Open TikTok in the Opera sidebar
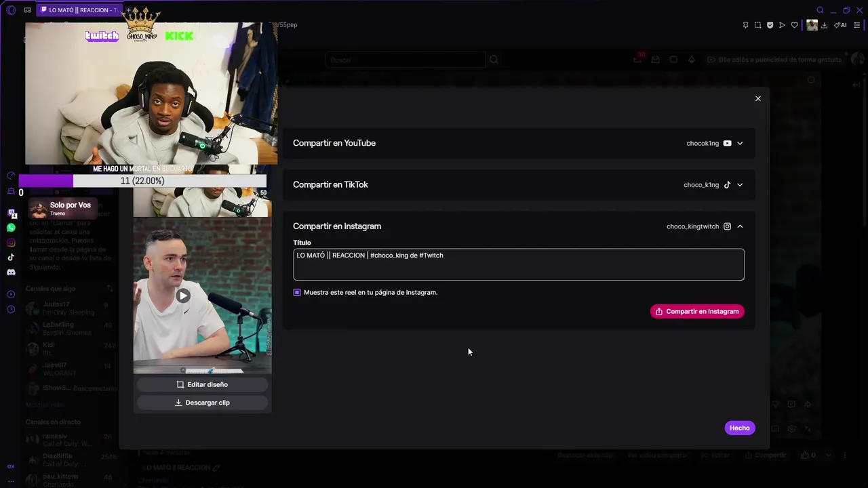Viewport: 868px width, 488px height. click(x=11, y=258)
